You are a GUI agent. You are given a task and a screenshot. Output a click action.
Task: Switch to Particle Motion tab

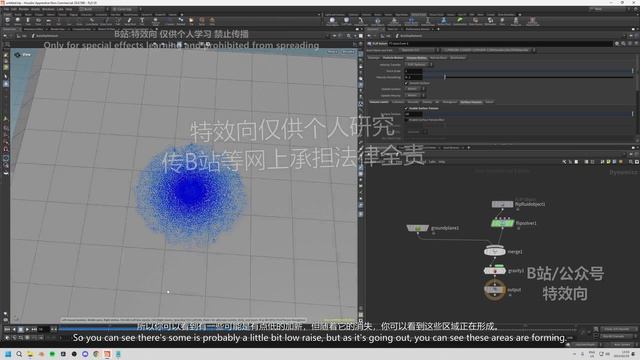pyautogui.click(x=393, y=58)
